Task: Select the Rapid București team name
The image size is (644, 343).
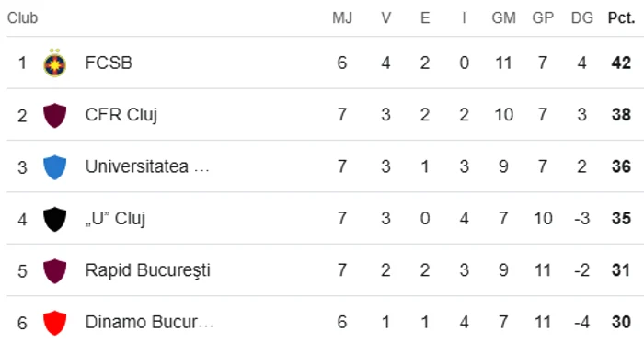Action: pos(148,270)
